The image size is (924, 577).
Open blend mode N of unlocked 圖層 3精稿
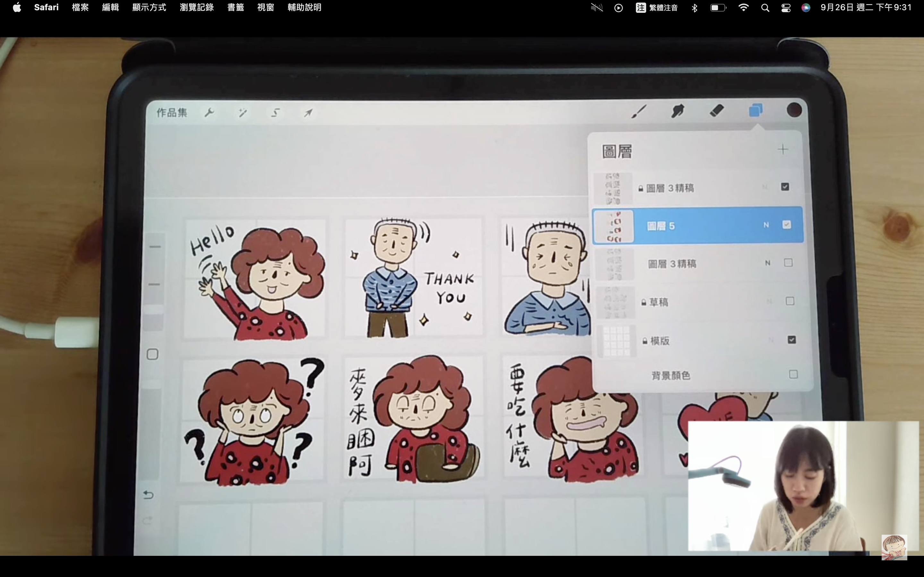click(x=767, y=263)
